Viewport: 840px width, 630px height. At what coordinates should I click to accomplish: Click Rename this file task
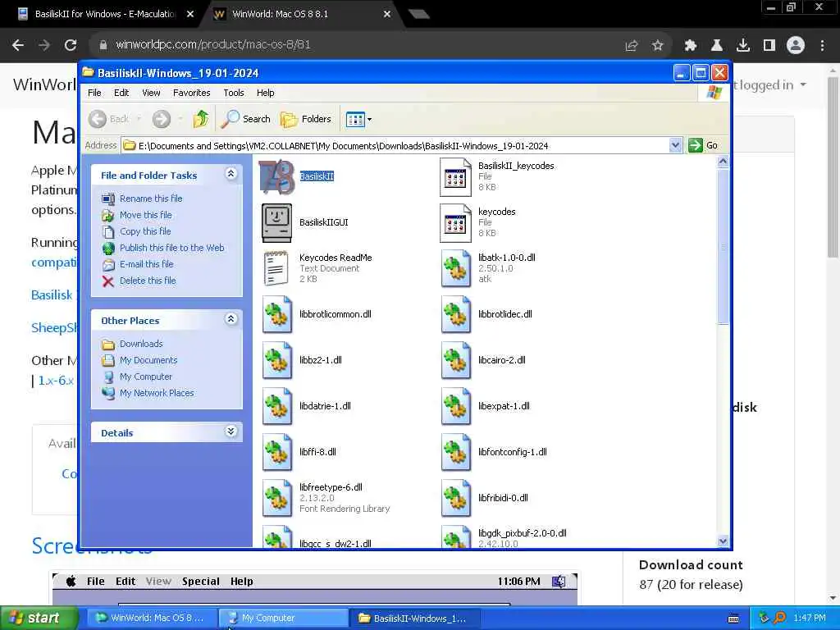point(151,199)
